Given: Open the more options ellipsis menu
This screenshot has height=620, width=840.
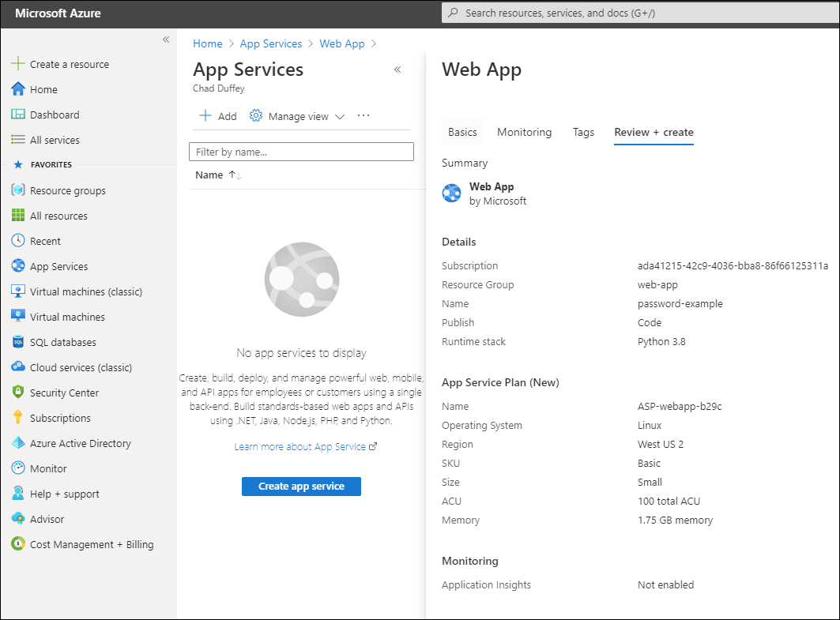Looking at the screenshot, I should click(x=363, y=115).
